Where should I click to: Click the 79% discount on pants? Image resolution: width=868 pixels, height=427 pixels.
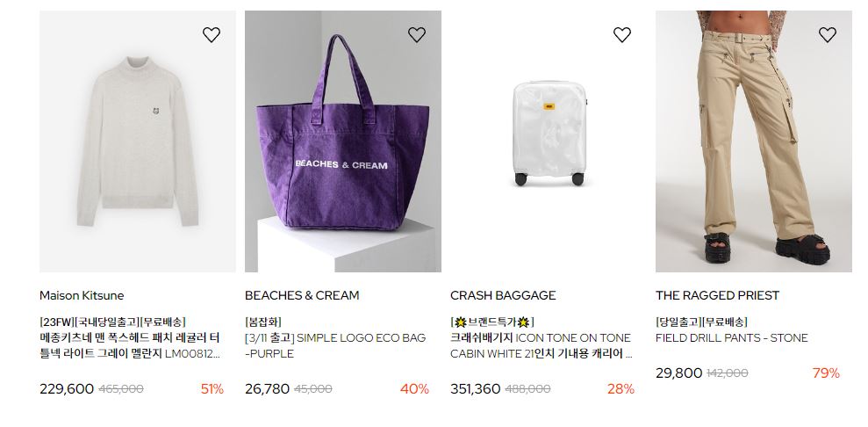pos(826,373)
